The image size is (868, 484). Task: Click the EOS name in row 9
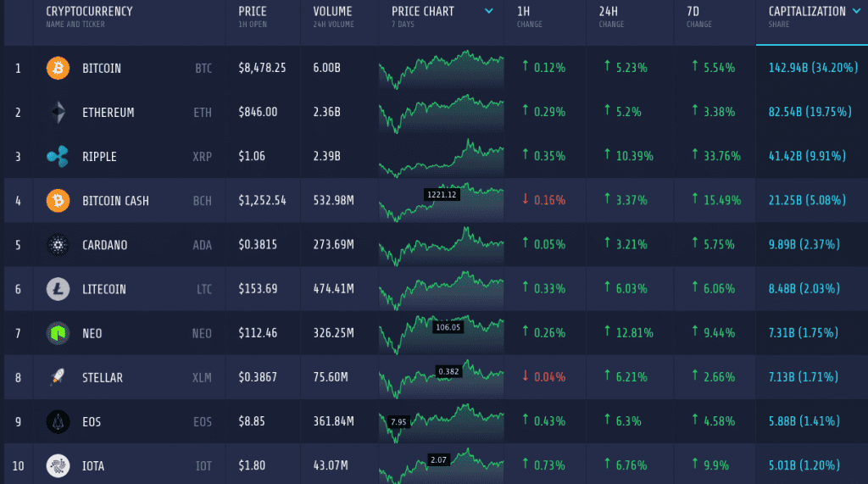point(92,422)
